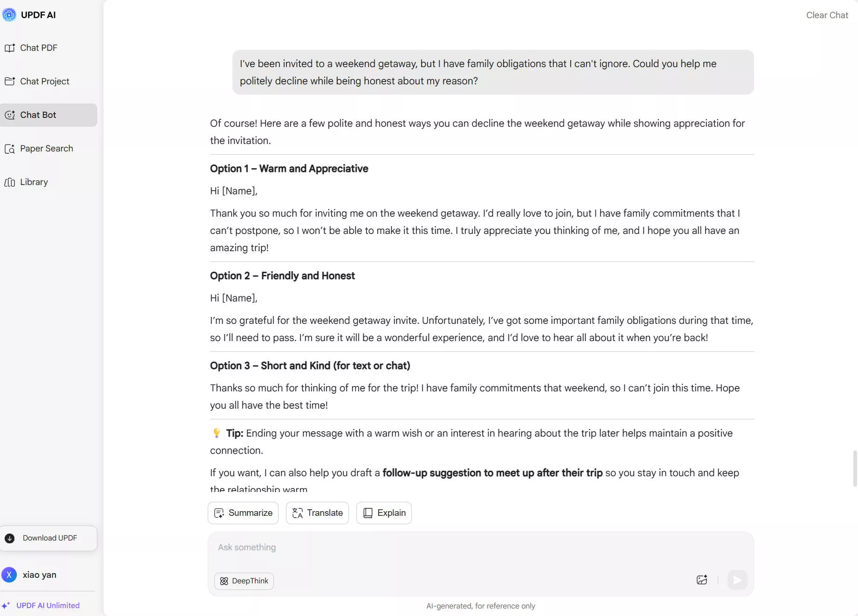Click the Paper Search magnifier icon
Viewport: 858px width, 616px height.
tap(10, 149)
